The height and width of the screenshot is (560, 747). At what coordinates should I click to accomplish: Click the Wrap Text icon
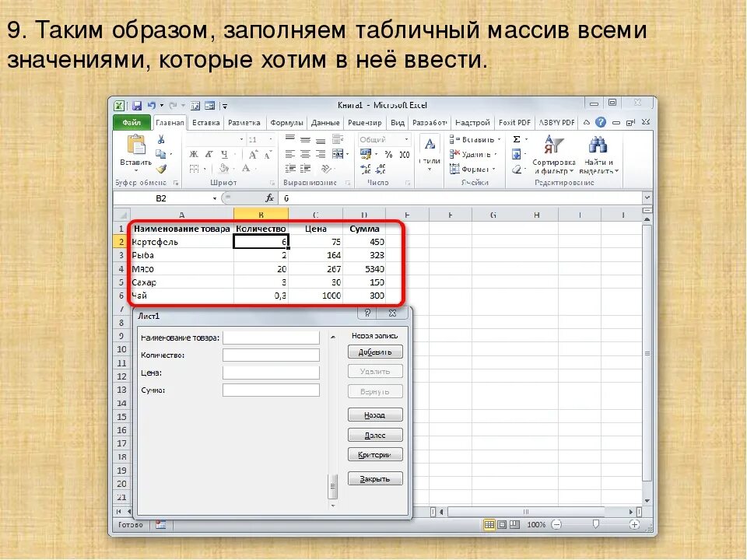(x=338, y=139)
